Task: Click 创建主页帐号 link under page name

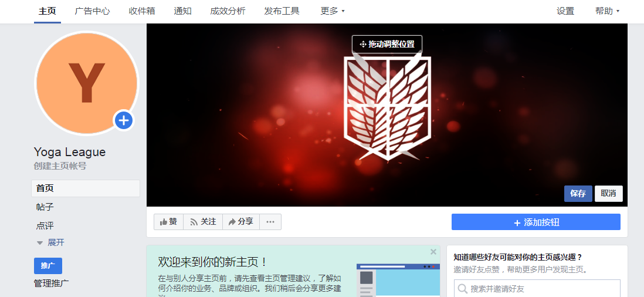Action: 60,166
